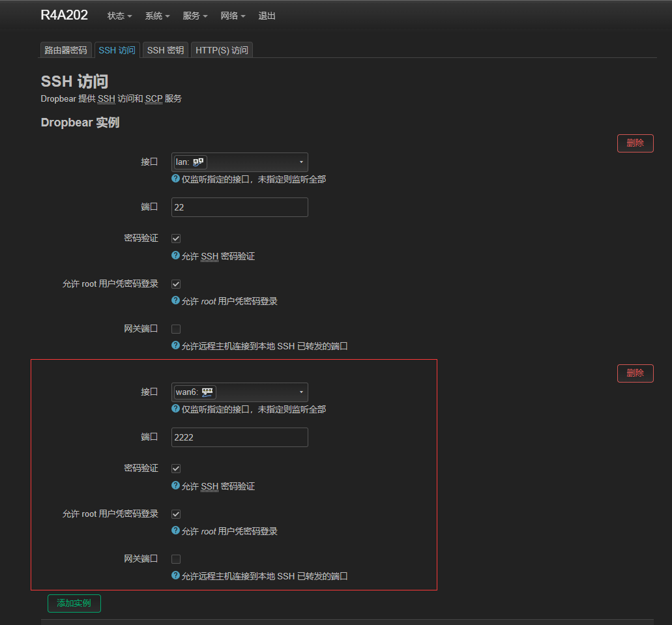Click 添加实例 button
This screenshot has width=672, height=625.
74,603
